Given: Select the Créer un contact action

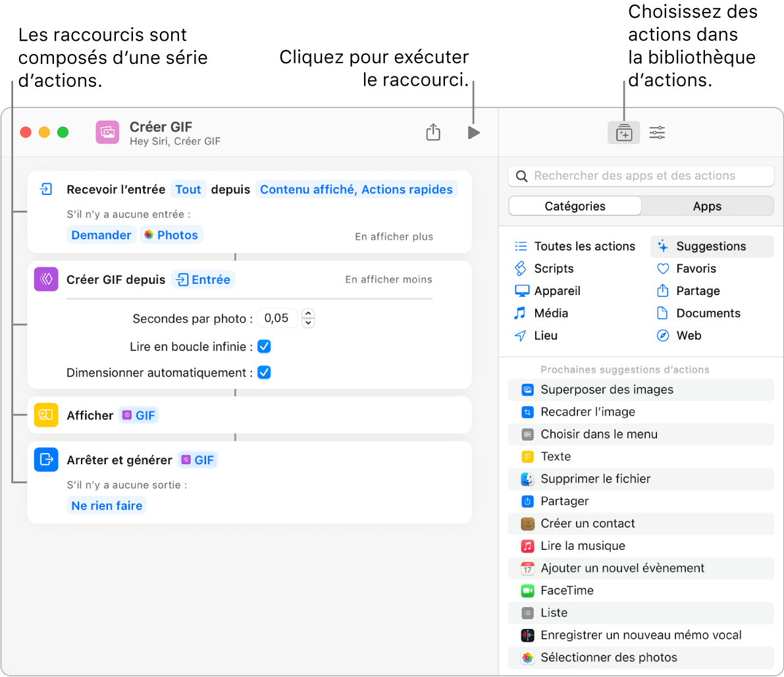Looking at the screenshot, I should pyautogui.click(x=641, y=524).
